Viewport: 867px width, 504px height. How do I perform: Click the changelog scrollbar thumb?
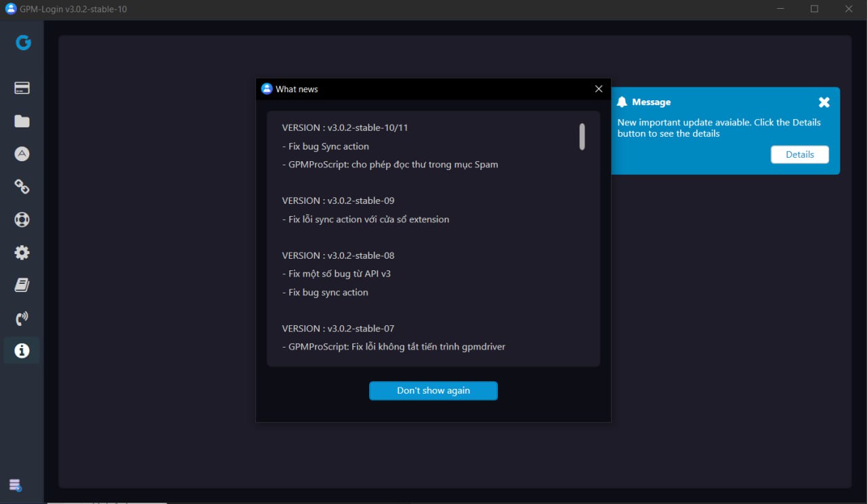[582, 137]
